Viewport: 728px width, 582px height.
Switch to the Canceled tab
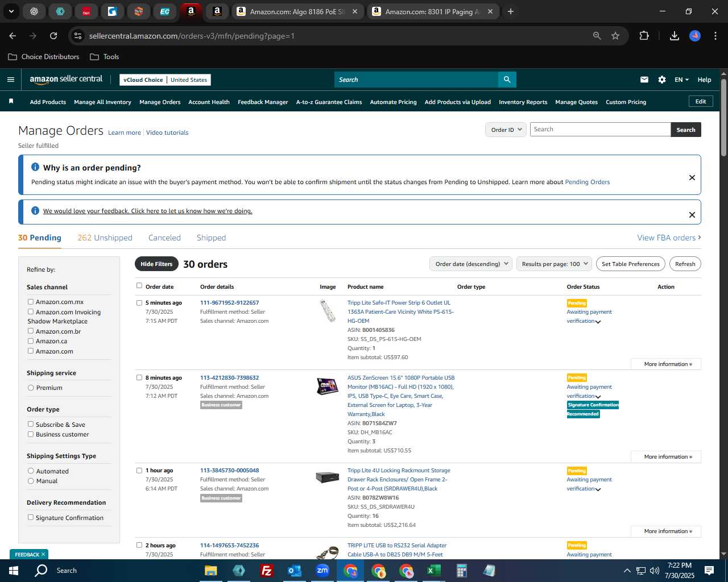coord(164,238)
